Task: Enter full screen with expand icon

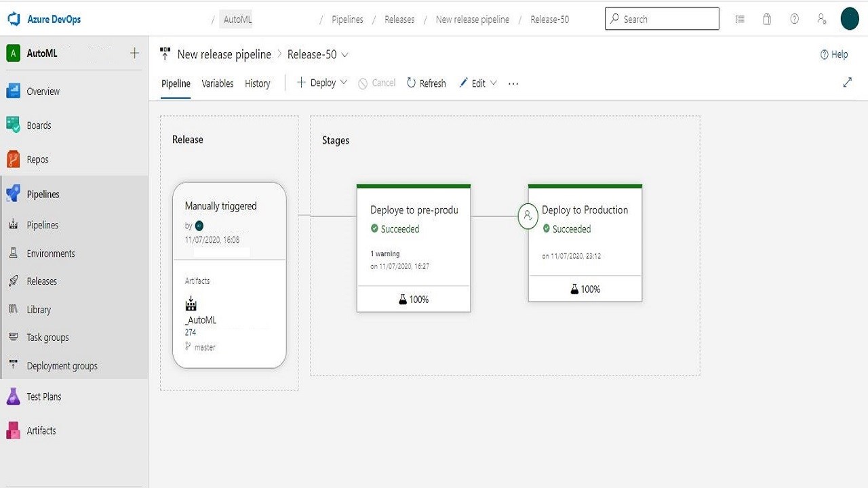Action: tap(847, 82)
